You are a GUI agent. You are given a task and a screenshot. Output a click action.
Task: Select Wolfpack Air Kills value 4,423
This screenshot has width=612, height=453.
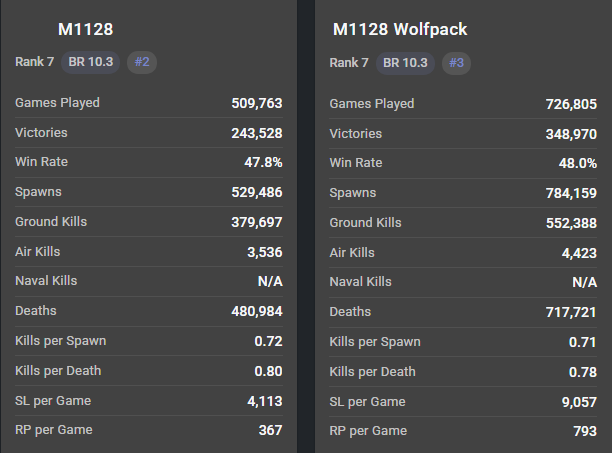(579, 253)
